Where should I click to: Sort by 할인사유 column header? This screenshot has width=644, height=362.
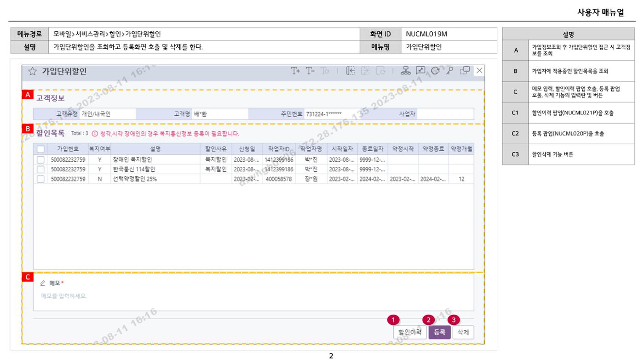(x=216, y=149)
